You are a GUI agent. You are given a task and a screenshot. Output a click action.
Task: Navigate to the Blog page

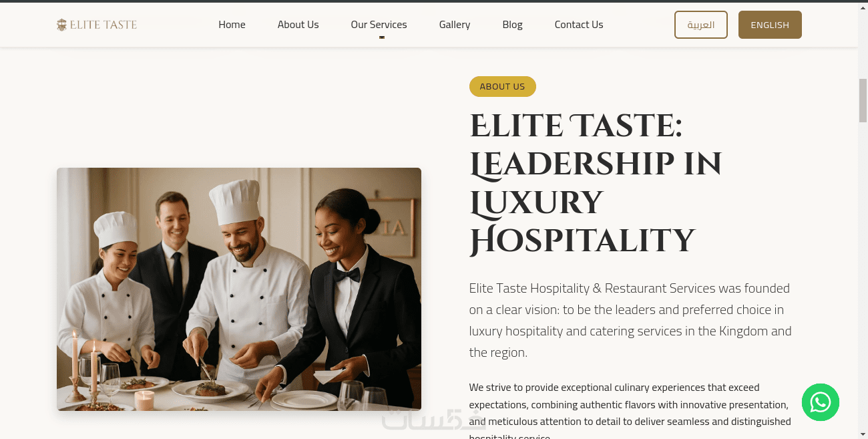[x=512, y=25]
